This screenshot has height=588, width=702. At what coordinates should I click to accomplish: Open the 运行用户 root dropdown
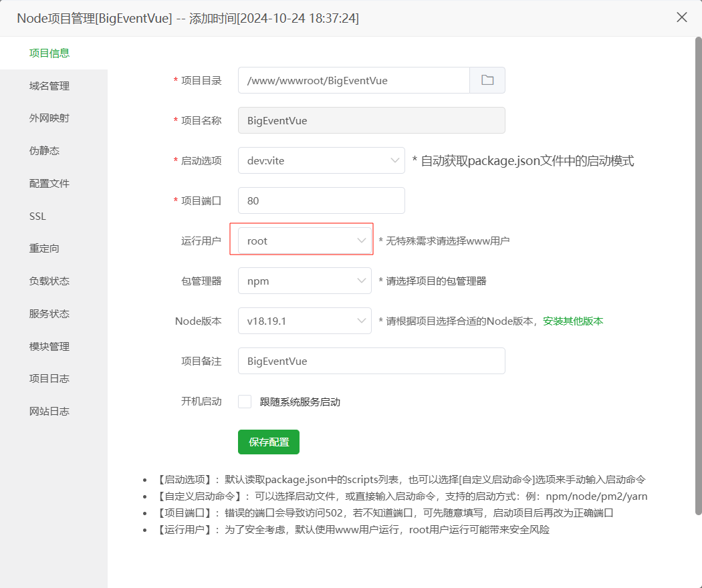click(304, 241)
